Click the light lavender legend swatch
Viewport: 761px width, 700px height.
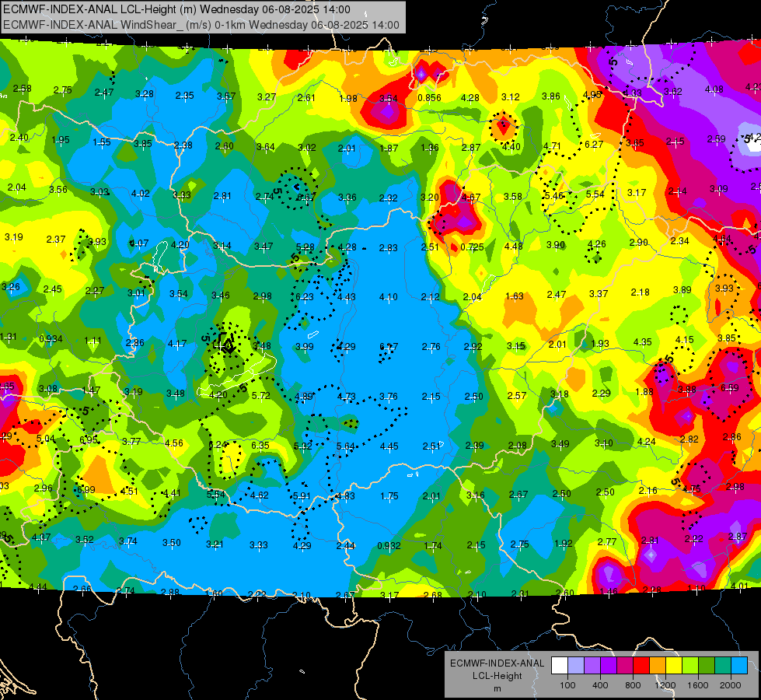pos(575,666)
